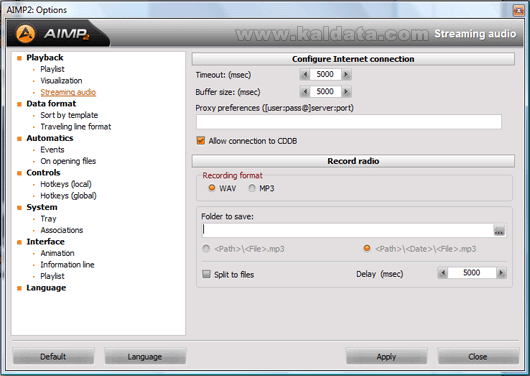The image size is (530, 376).
Task: Open folder browse button with three dots
Action: coord(499,231)
